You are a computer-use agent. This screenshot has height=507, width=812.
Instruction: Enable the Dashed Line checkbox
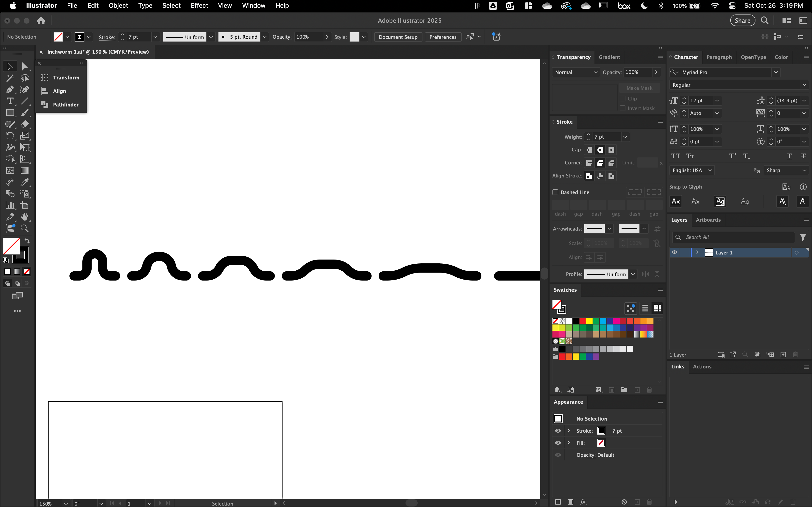555,192
